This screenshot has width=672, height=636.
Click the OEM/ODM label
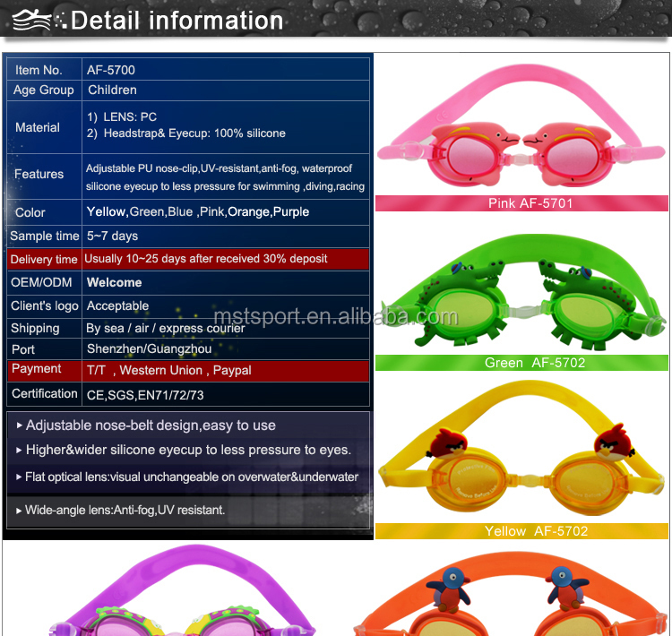pyautogui.click(x=41, y=282)
